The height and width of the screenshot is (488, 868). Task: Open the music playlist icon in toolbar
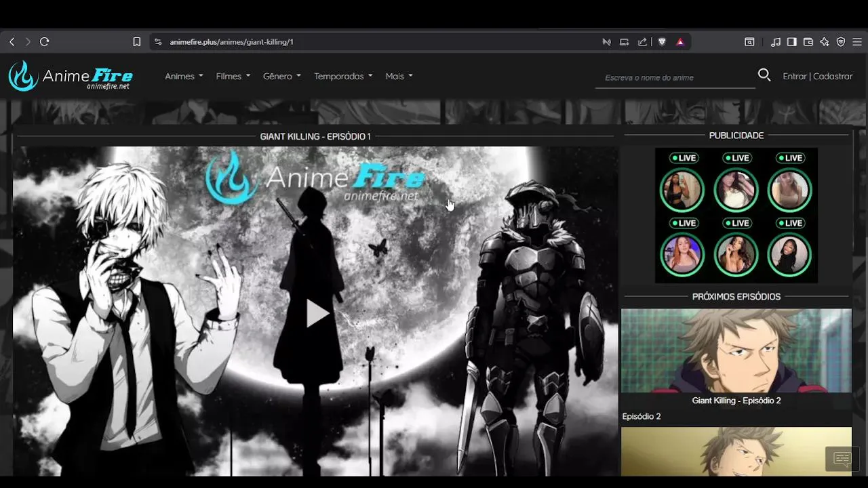pyautogui.click(x=776, y=42)
